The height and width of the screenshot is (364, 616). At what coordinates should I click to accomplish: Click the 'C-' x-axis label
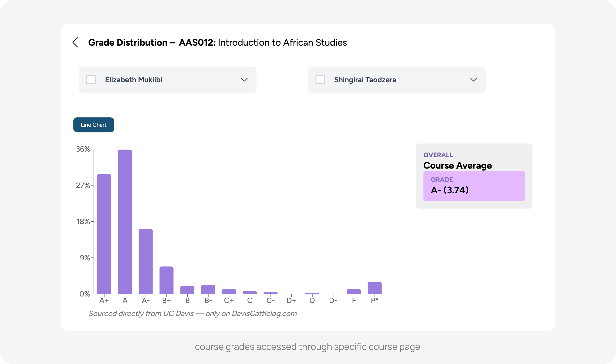271,300
